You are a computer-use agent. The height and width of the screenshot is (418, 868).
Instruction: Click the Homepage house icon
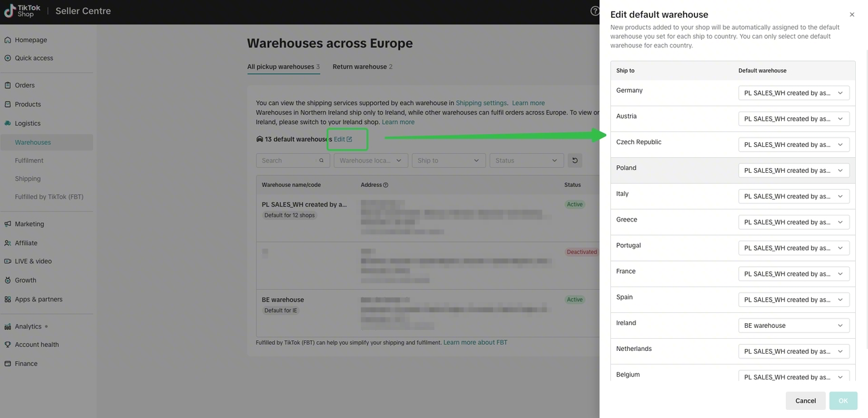[8, 40]
